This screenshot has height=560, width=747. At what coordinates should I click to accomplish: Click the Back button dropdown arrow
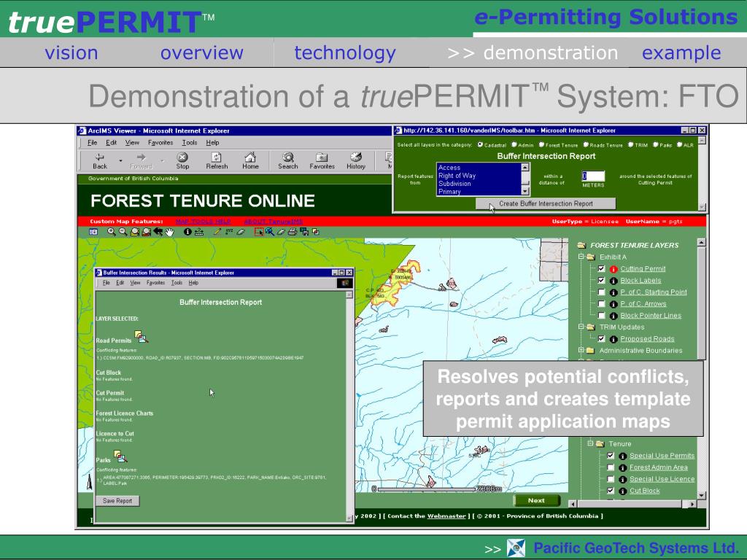coord(120,160)
